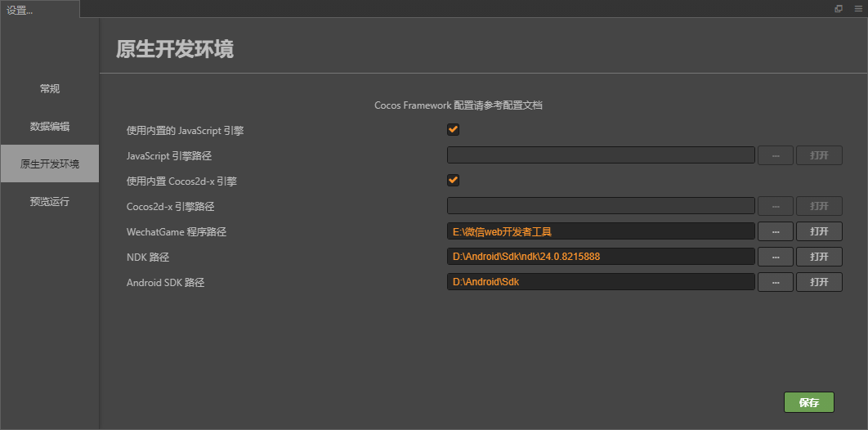Switch to 常规 settings section
This screenshot has width=868, height=430.
click(x=50, y=88)
